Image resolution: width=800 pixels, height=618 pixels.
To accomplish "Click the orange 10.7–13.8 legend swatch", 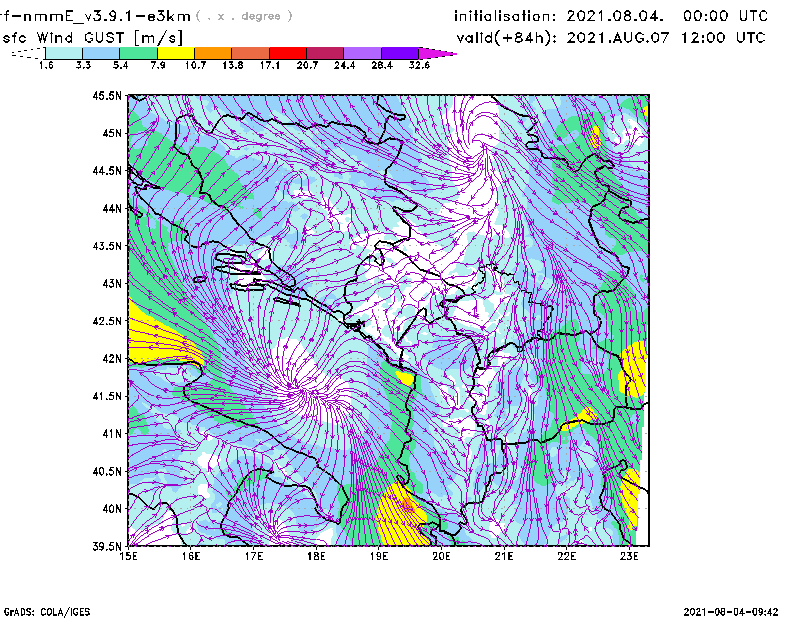I will [x=213, y=53].
